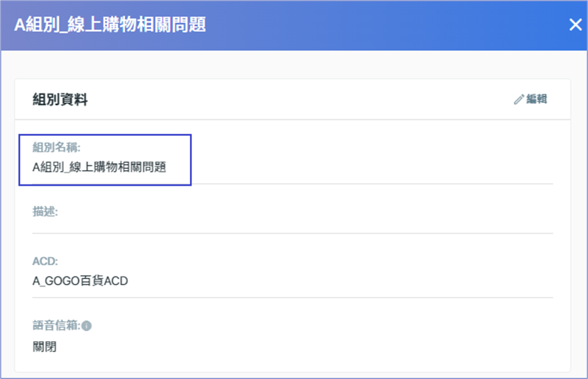Click the 語音信箱 field label
The width and height of the screenshot is (588, 379).
[x=56, y=325]
